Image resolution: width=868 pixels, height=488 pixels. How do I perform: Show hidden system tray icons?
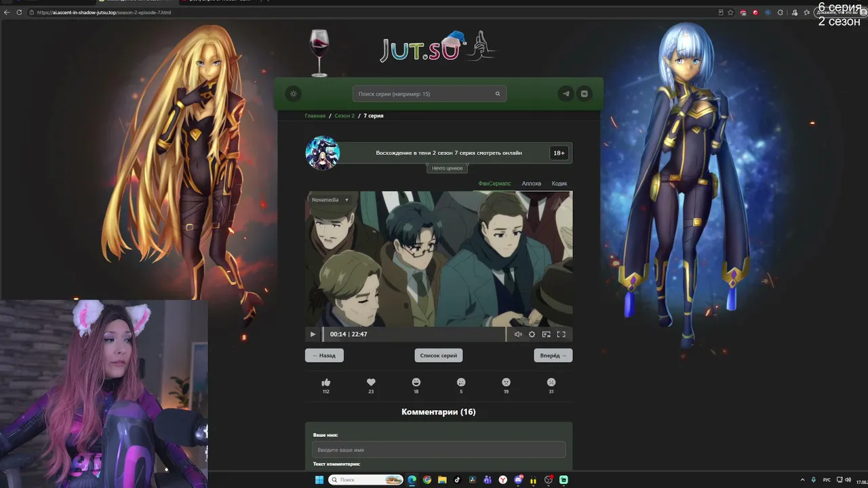click(803, 480)
